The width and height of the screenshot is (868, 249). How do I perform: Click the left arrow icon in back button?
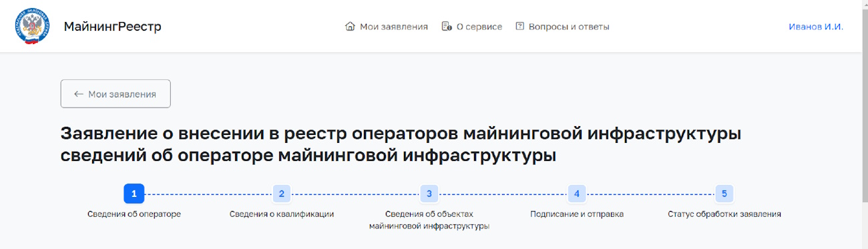(79, 94)
